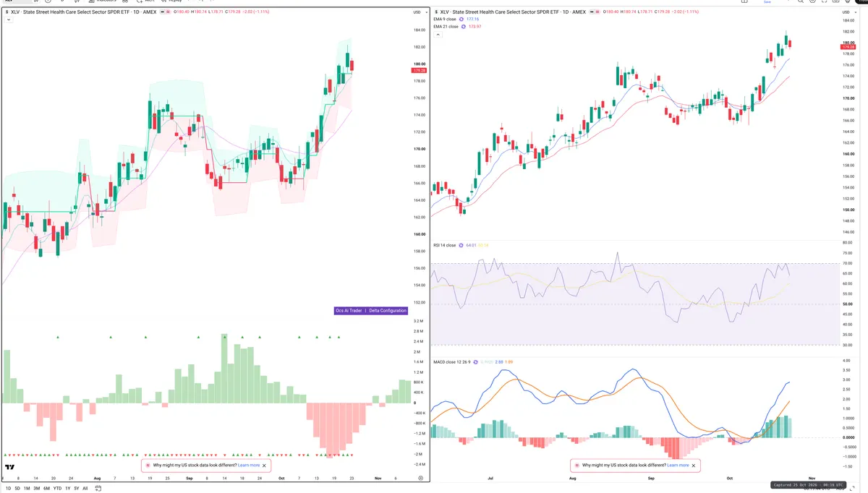Click the EMA 9 value 177.16
The height and width of the screenshot is (493, 868).
[473, 20]
